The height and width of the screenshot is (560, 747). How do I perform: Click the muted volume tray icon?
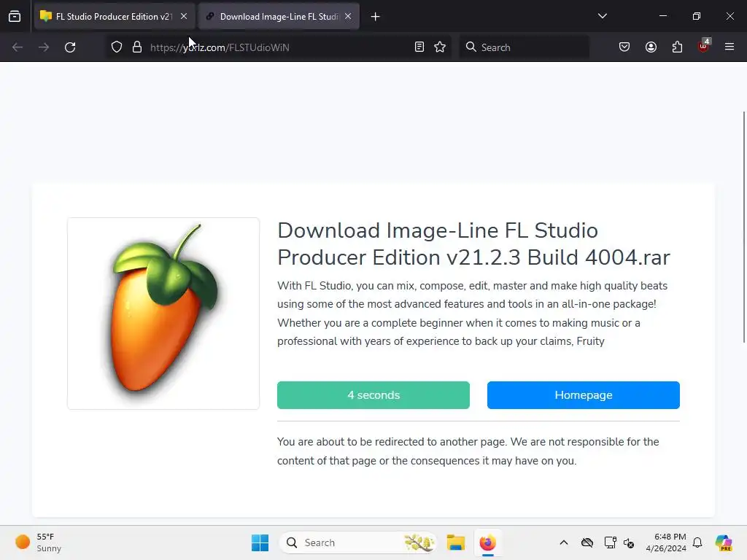pyautogui.click(x=629, y=542)
